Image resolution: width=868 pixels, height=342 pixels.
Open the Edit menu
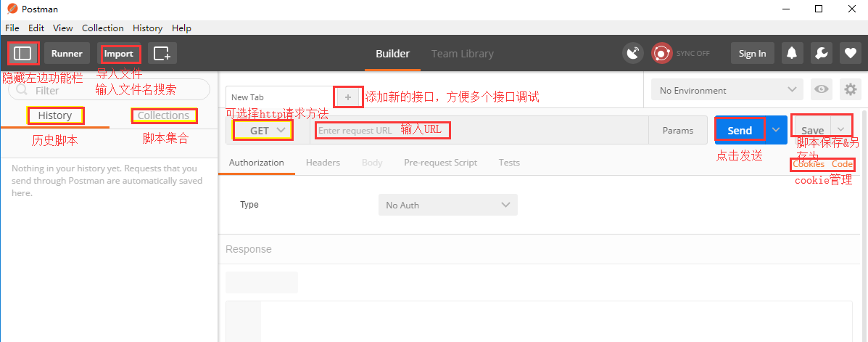[36, 28]
